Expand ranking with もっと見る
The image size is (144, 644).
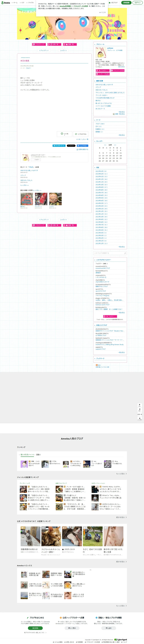click(121, 474)
